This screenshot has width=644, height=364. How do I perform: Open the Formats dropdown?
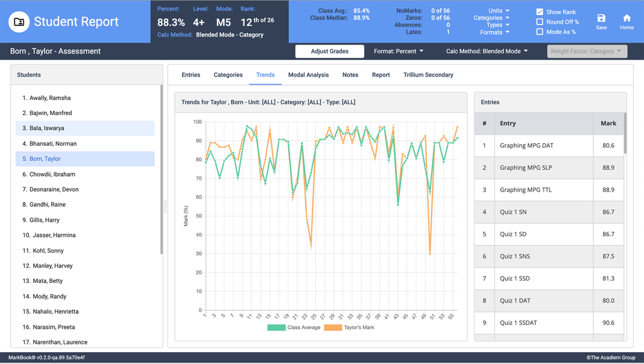click(495, 32)
